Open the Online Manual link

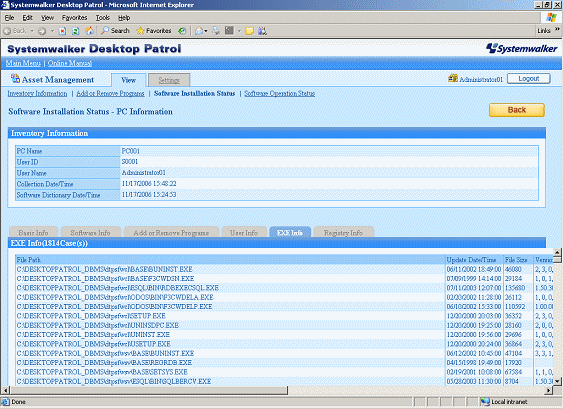70,63
